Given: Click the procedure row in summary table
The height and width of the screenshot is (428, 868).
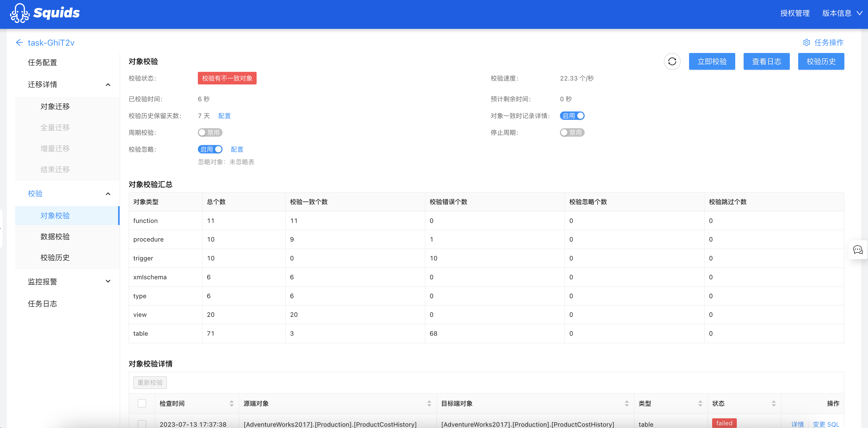Looking at the screenshot, I should click(486, 239).
